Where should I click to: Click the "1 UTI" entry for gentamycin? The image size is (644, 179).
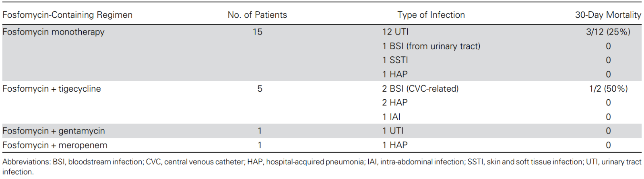click(x=393, y=131)
